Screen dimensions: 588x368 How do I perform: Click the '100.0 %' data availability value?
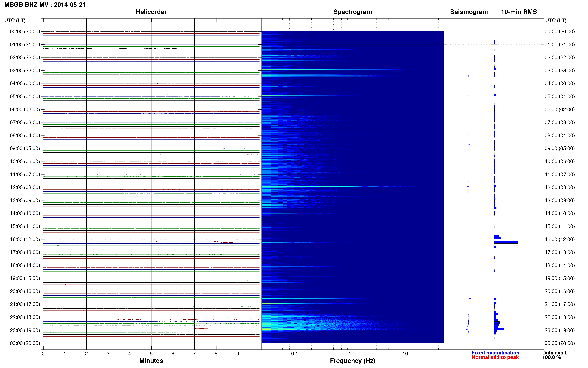point(552,357)
